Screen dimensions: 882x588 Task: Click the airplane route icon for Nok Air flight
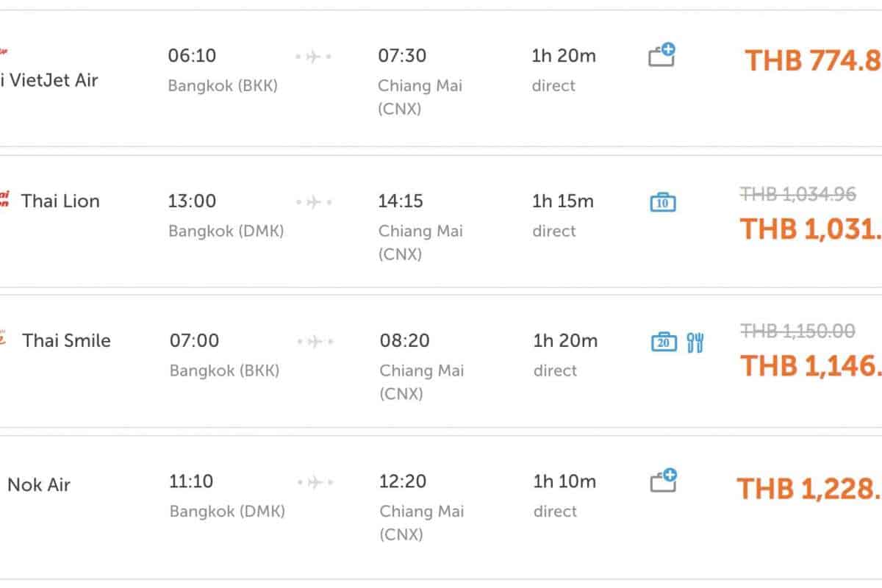click(315, 483)
